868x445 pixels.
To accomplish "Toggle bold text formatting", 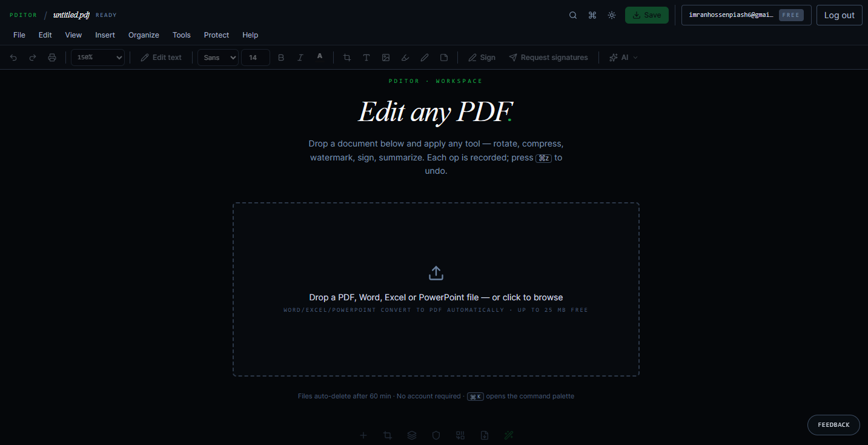I will coord(281,58).
